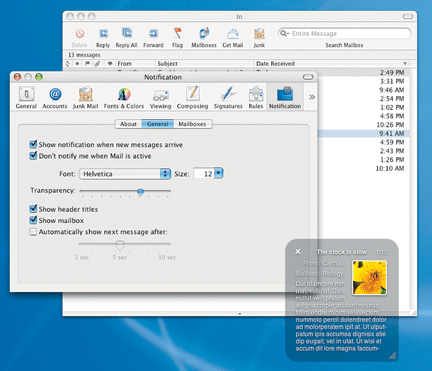The height and width of the screenshot is (371, 432).
Task: Select the message received at 3:31 PM
Action: [x=363, y=81]
